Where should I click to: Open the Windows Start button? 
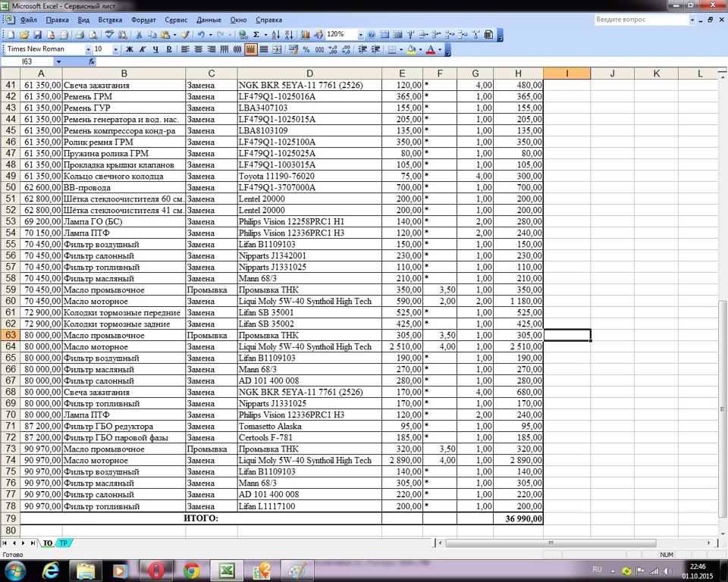15,571
